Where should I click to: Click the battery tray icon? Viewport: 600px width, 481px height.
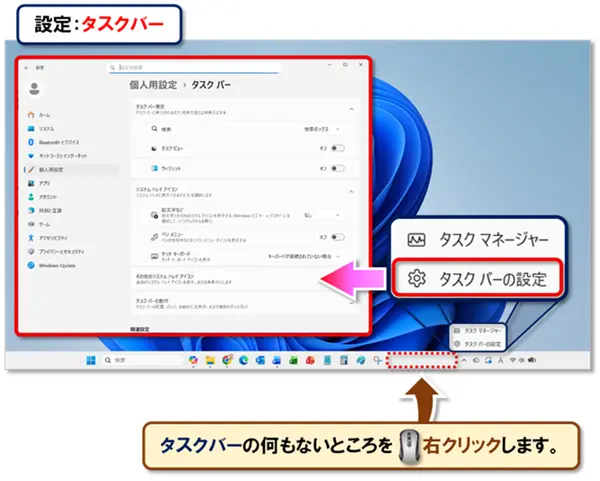click(x=532, y=360)
